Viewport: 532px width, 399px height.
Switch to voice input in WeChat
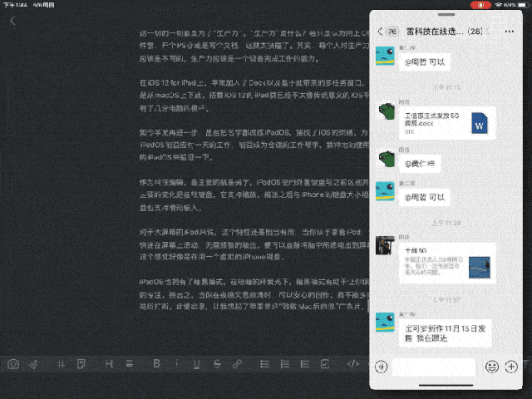coord(381,367)
